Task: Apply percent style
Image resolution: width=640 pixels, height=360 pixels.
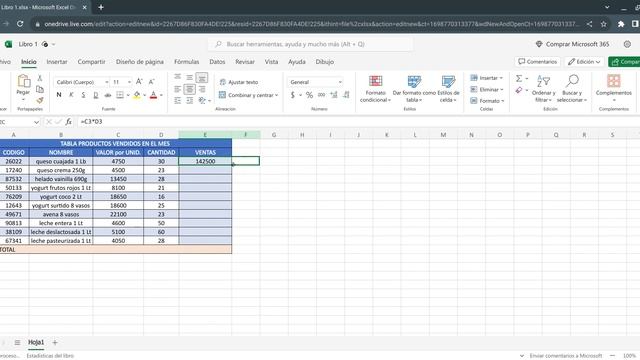Action: [x=309, y=95]
